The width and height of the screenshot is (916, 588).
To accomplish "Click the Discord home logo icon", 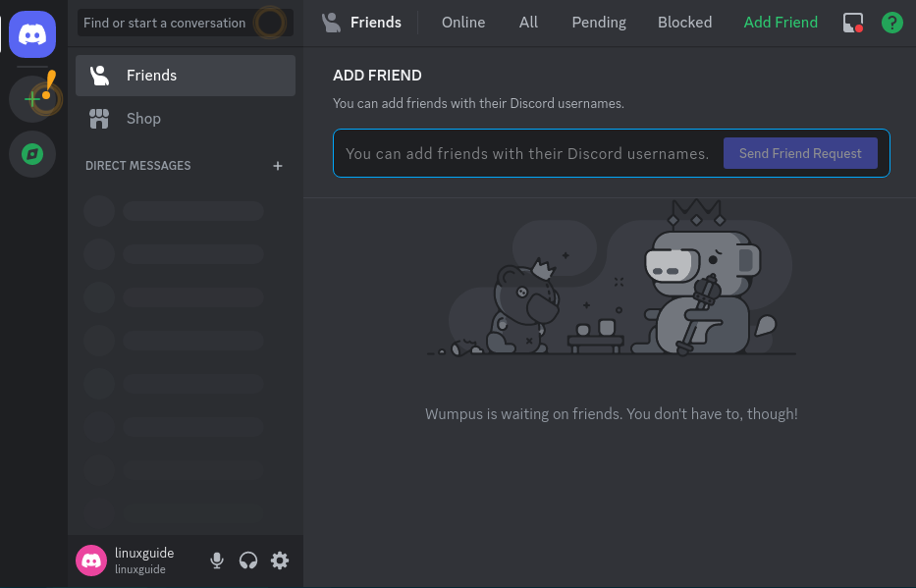I will click(x=32, y=34).
